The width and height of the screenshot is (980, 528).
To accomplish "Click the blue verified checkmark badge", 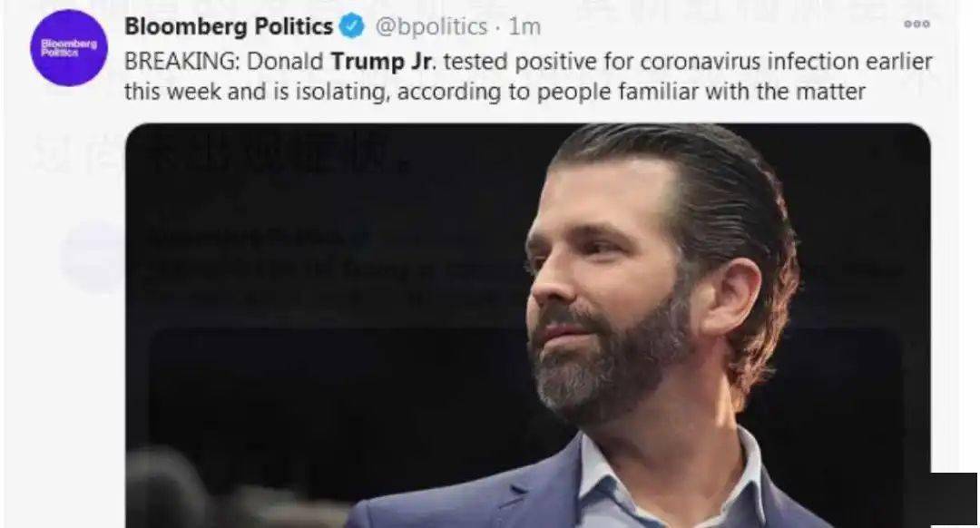I will point(352,27).
